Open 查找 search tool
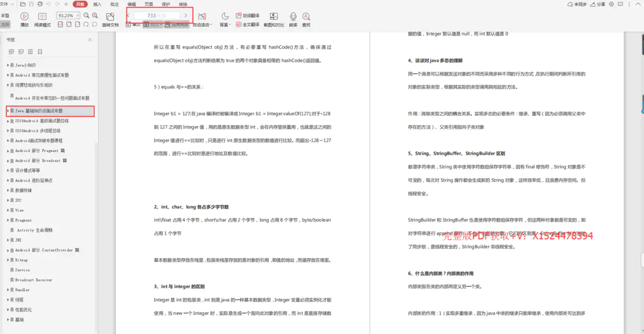Viewport: 644px width, 334px height. (306, 20)
